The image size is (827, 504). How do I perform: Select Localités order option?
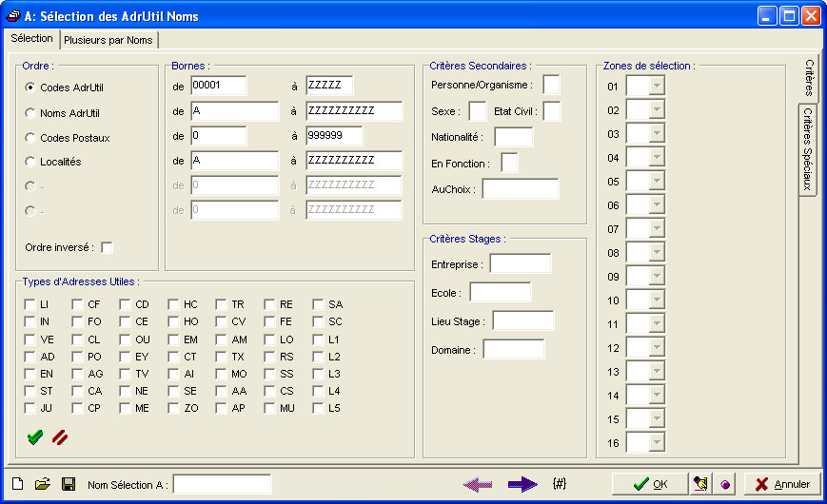(x=30, y=162)
